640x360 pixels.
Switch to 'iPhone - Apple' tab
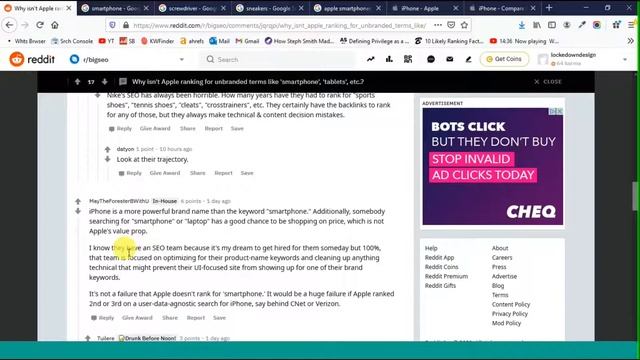pos(424,8)
